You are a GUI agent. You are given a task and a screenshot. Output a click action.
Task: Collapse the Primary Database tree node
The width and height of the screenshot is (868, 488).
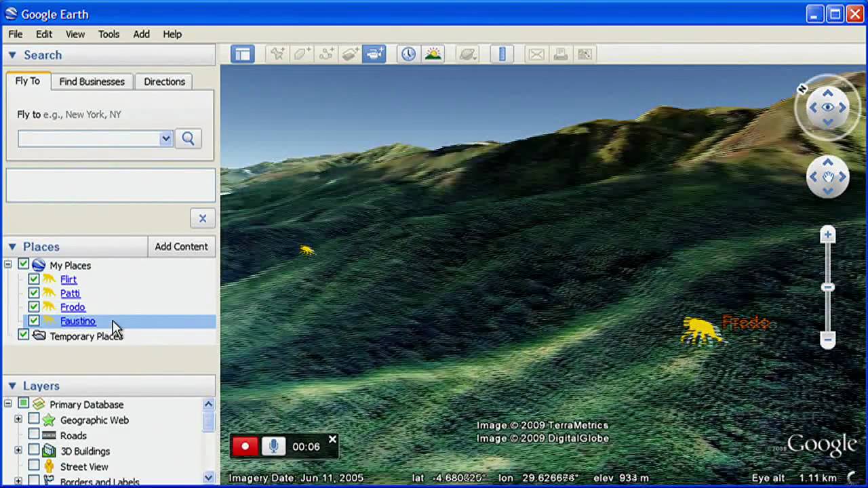tap(8, 405)
